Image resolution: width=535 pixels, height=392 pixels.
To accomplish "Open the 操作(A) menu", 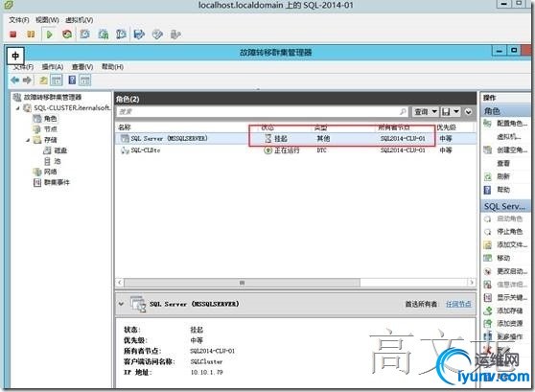I will click(53, 66).
